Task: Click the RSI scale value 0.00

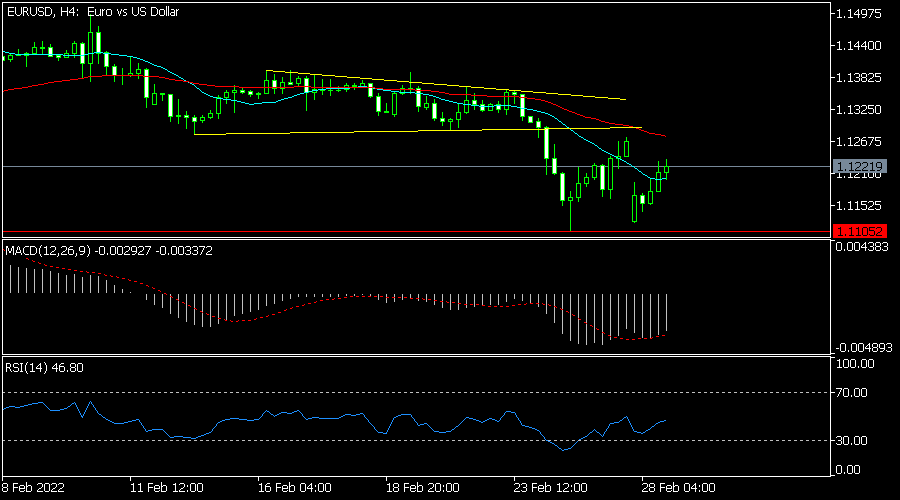Action: tap(848, 470)
